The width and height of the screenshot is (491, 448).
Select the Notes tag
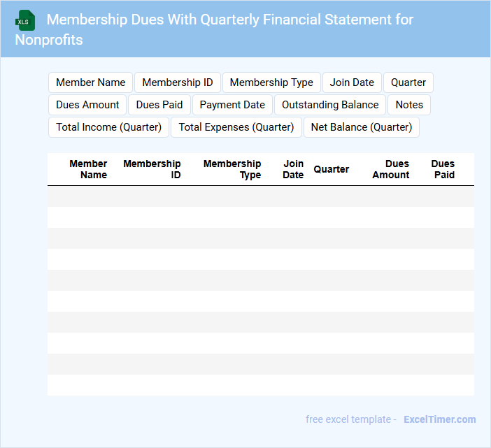pos(409,105)
